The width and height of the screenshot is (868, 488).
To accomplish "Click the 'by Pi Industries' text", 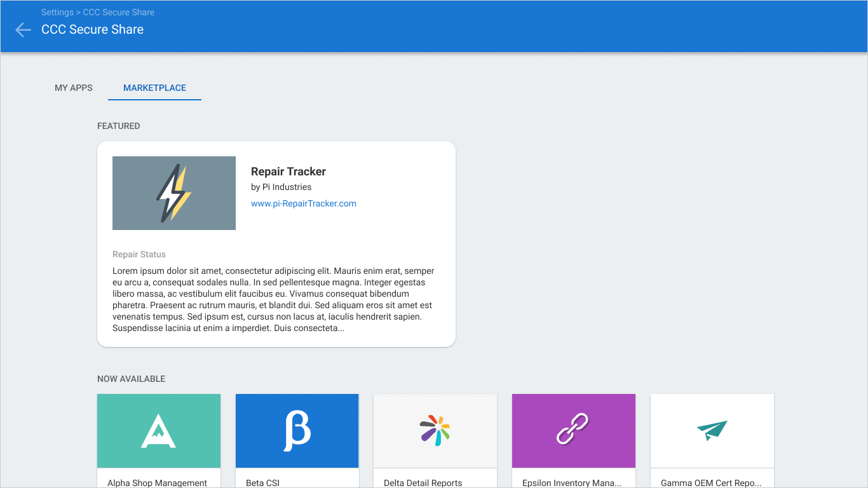I will point(281,187).
